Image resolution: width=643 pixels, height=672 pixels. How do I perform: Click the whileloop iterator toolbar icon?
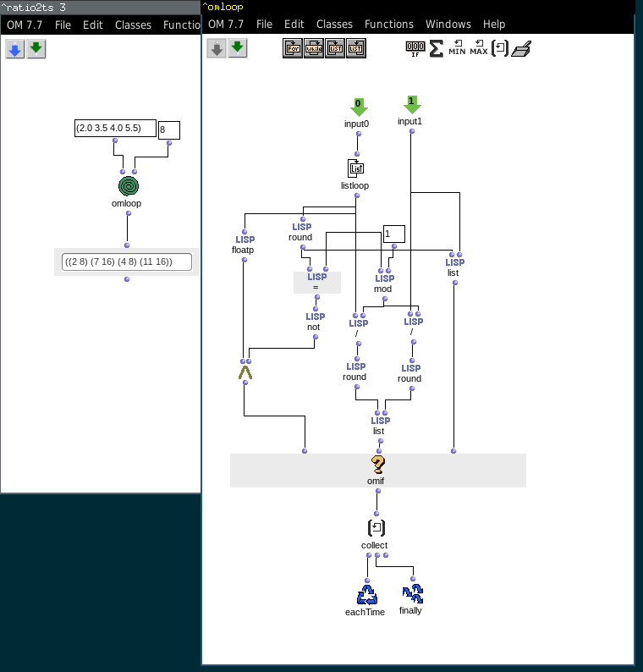pos(314,48)
